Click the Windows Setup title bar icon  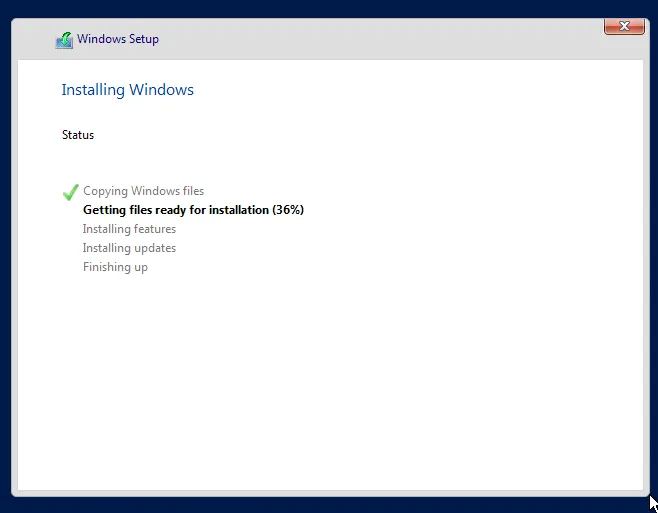coord(64,40)
